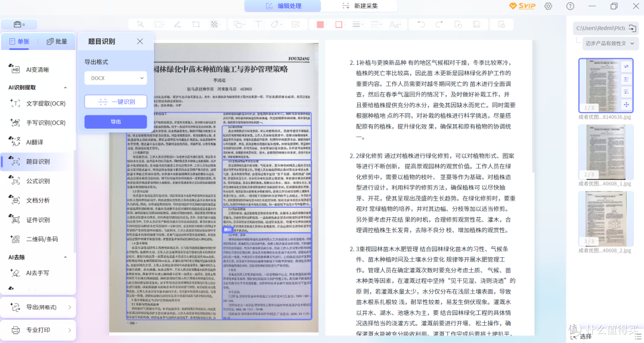Click the toolbox icon above the sidebar
This screenshot has height=343, width=644.
(x=19, y=24)
